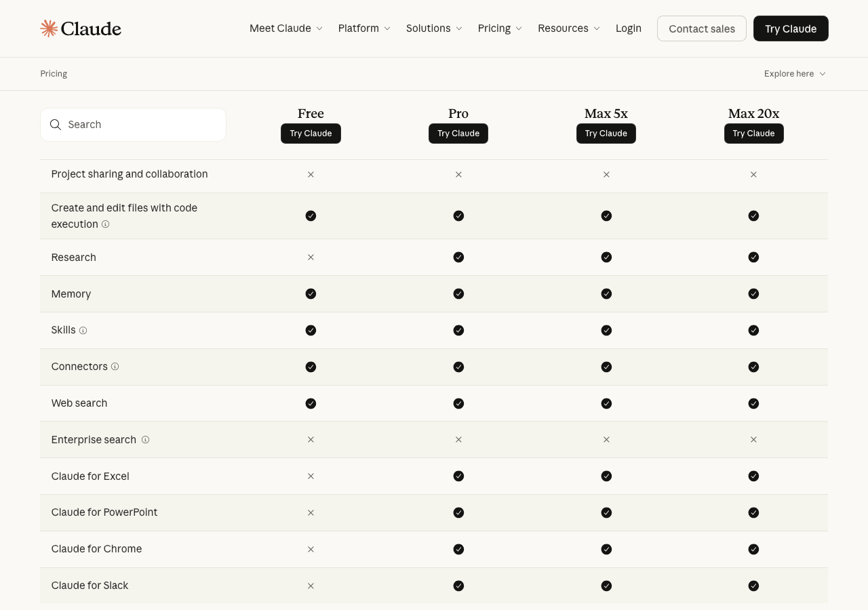Click Max 20x checkmark for Claude for Slack

tap(753, 586)
